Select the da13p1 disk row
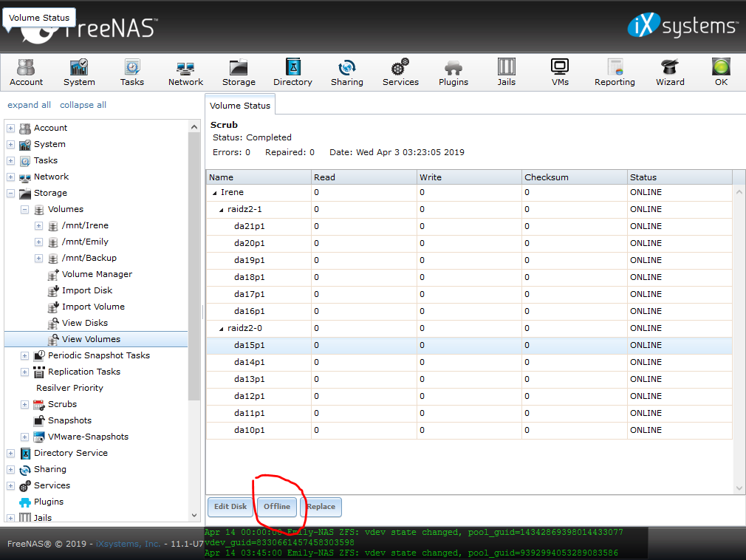Screen dimensions: 746x560 [x=468, y=379]
